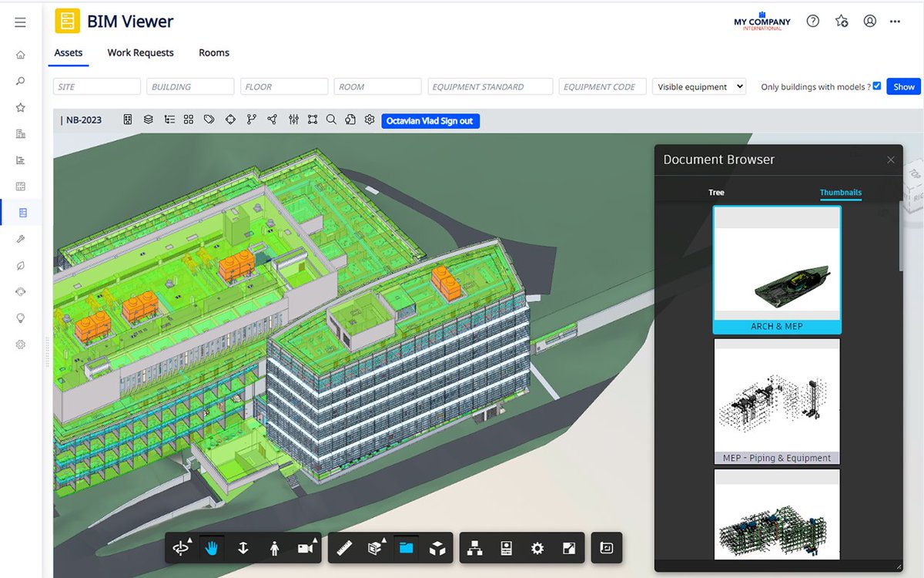The image size is (924, 578).
Task: Click the FLOOR filter field
Action: pos(284,87)
